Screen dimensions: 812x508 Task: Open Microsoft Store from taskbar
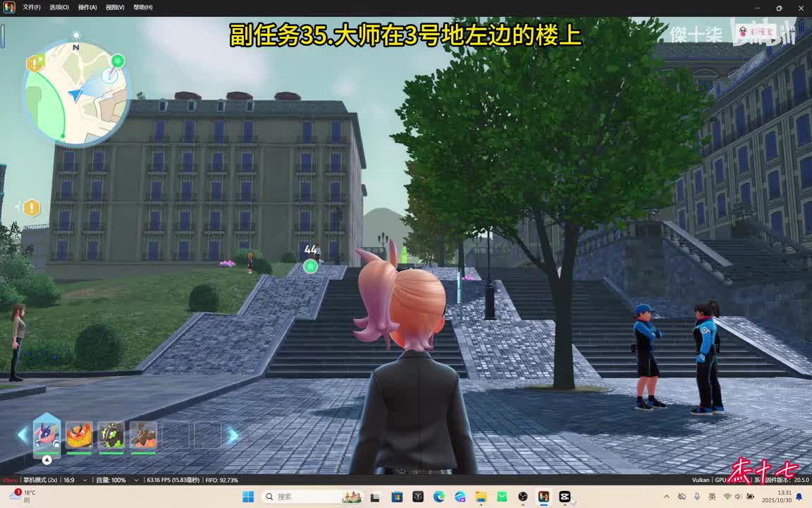point(397,497)
